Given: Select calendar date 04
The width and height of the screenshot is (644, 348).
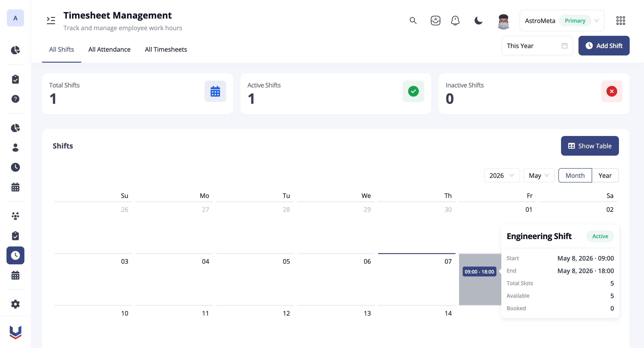Looking at the screenshot, I should click(x=174, y=279).
